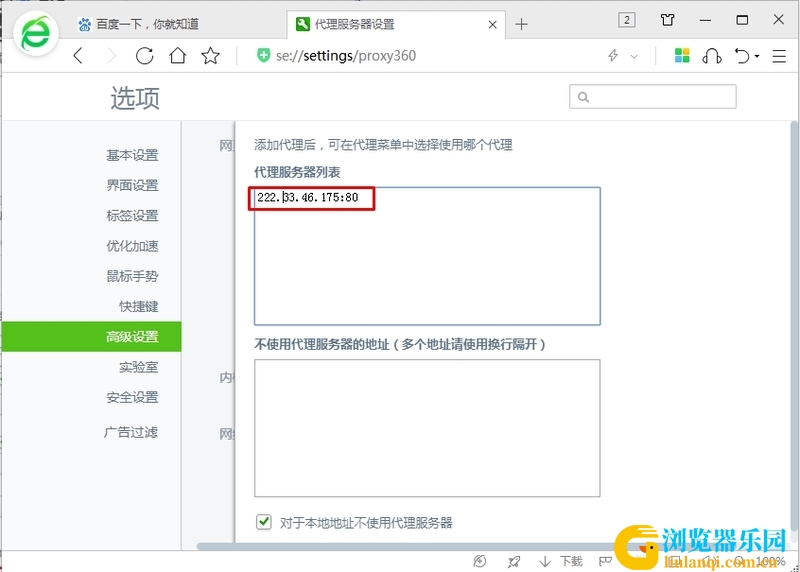The width and height of the screenshot is (800, 572).
Task: Open 优化加速 in sidebar
Action: (x=132, y=246)
